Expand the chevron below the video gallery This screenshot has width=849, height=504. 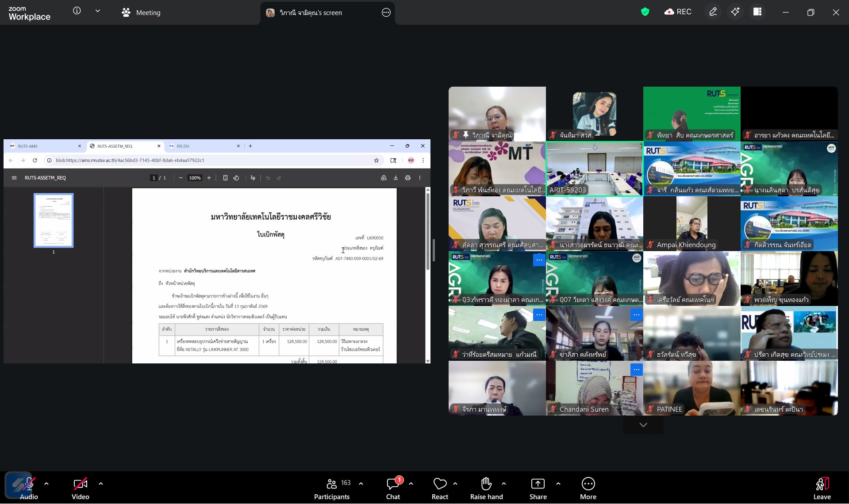tap(643, 425)
